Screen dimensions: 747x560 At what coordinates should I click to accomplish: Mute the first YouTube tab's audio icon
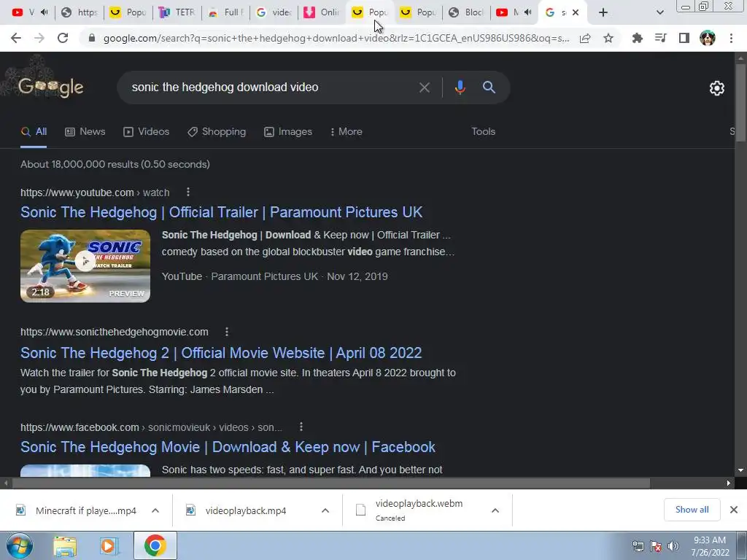(44, 12)
